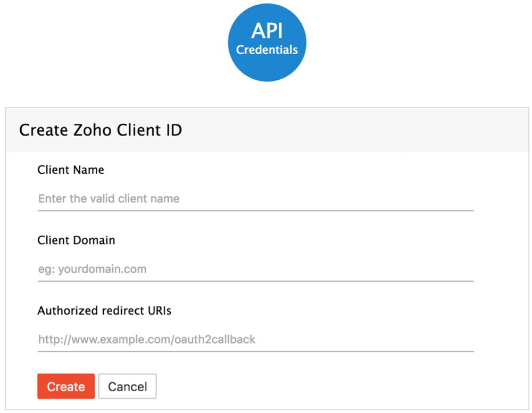
Task: Click the 'Authorized redirect URIs' field label
Action: [x=104, y=311]
